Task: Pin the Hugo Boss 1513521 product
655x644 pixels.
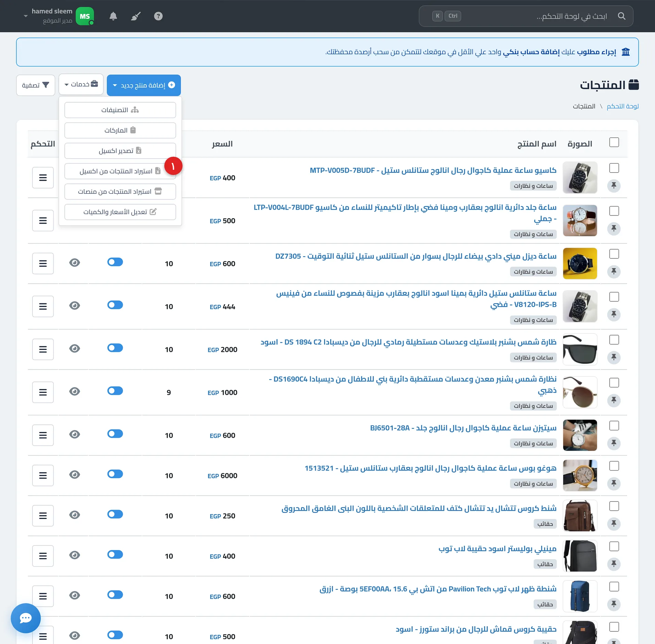Action: point(614,483)
